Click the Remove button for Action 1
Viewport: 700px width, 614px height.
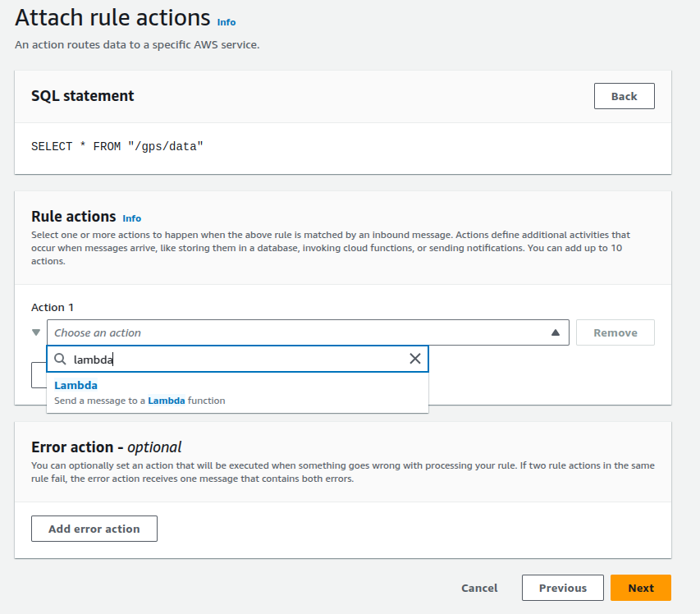(x=615, y=332)
